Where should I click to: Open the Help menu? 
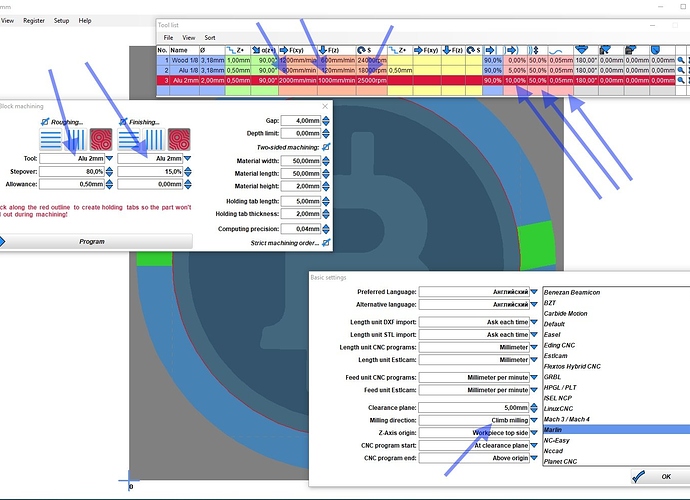[x=85, y=21]
